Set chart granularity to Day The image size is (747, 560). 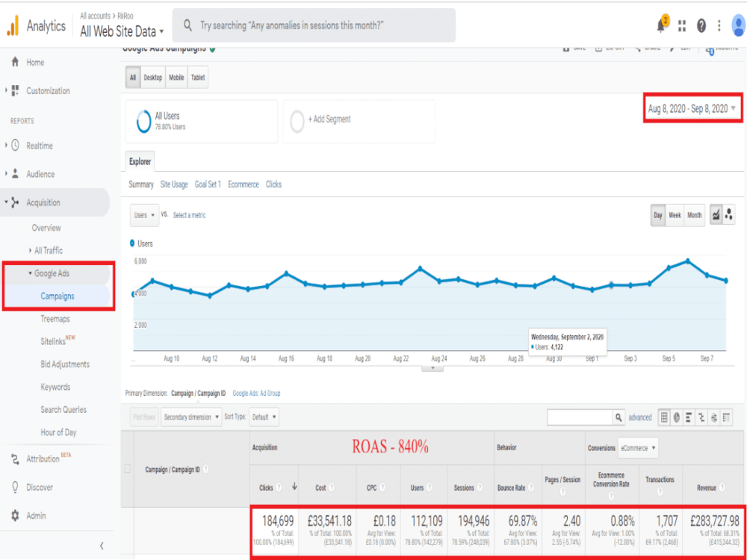pos(658,215)
